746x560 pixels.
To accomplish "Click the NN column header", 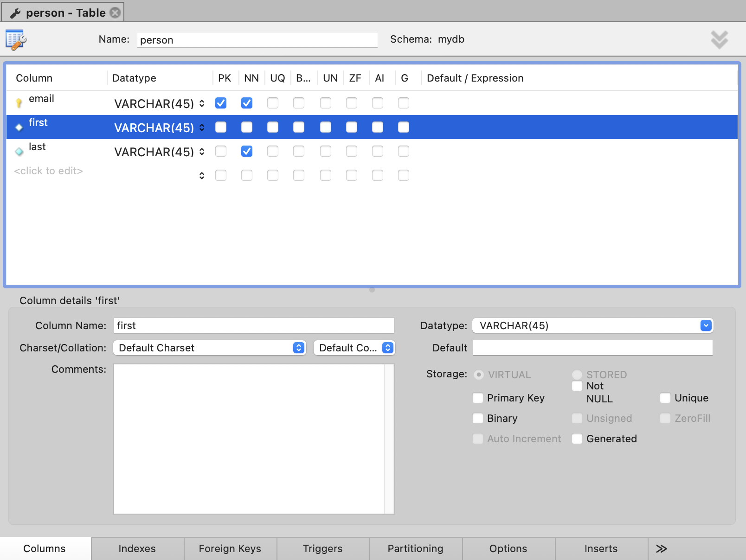I will click(x=251, y=78).
